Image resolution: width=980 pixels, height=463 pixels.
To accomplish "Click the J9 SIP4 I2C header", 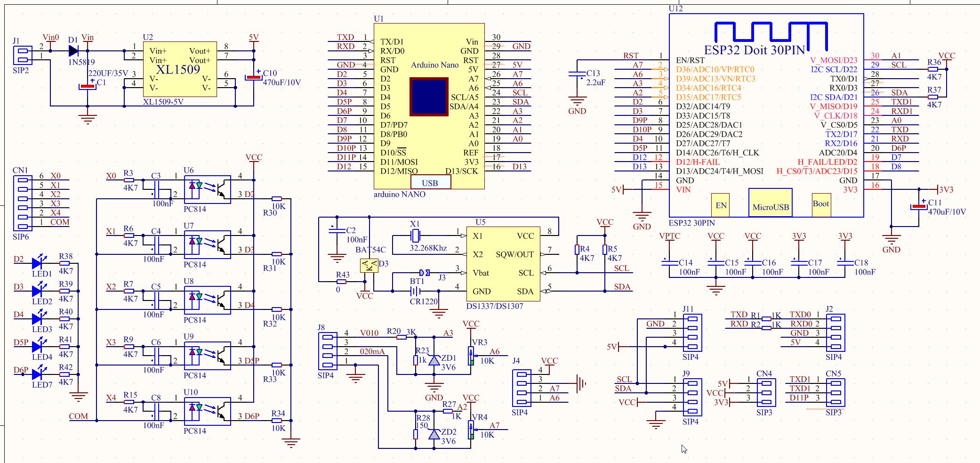I will point(692,397).
